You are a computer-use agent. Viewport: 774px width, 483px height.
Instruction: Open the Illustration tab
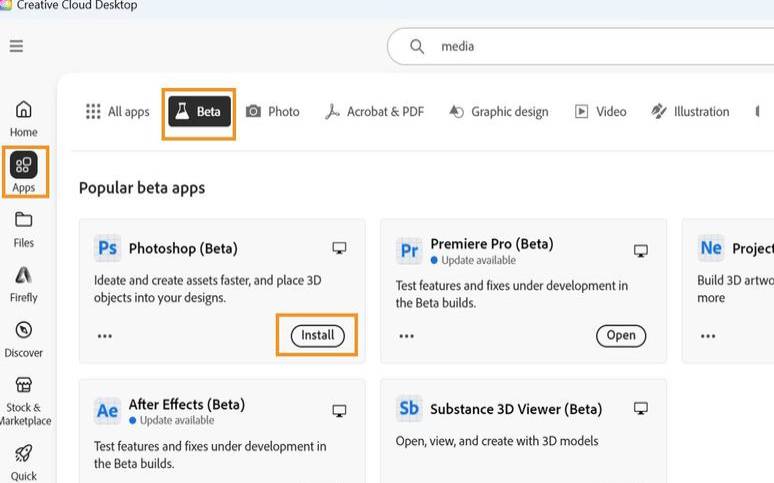pyautogui.click(x=690, y=112)
